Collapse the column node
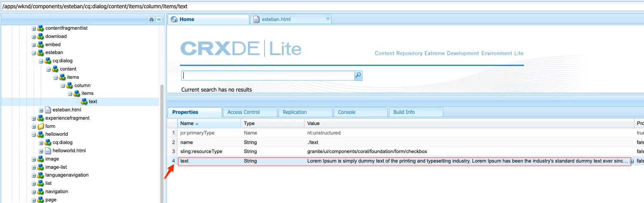This screenshot has width=644, height=203. (x=63, y=85)
